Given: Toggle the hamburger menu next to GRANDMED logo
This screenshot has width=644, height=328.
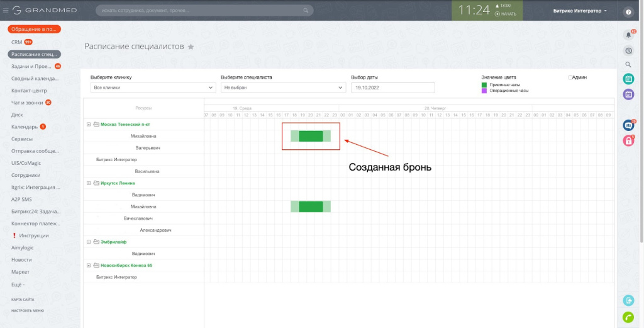Looking at the screenshot, I should [6, 11].
